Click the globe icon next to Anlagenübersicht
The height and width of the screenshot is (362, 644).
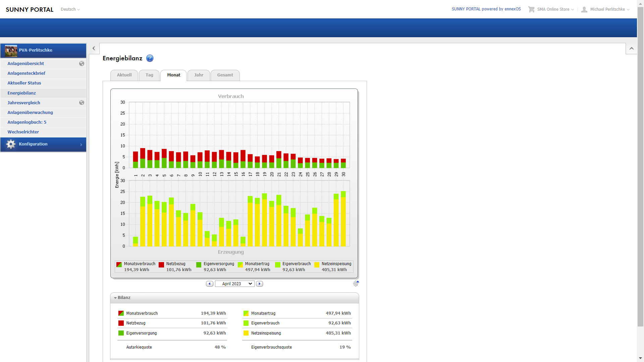tap(82, 64)
